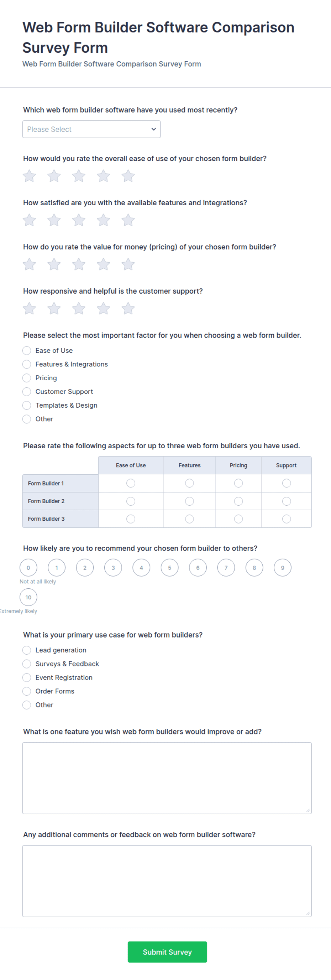Set value for money to one star
This screenshot has width=331, height=980.
point(29,264)
